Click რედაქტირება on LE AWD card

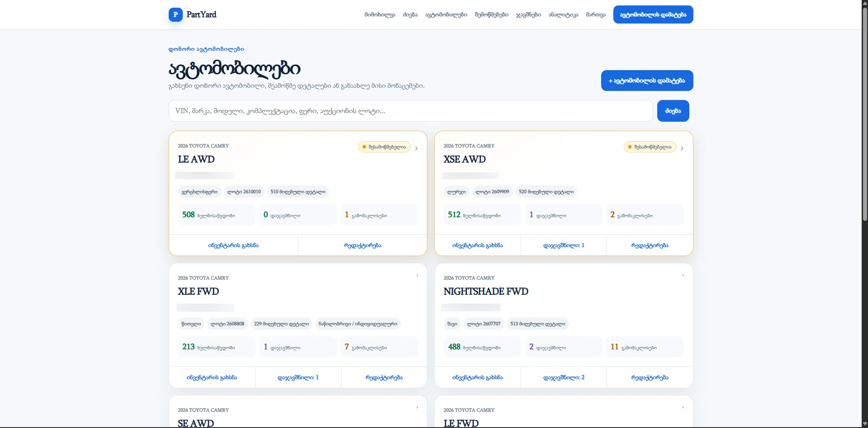(363, 245)
